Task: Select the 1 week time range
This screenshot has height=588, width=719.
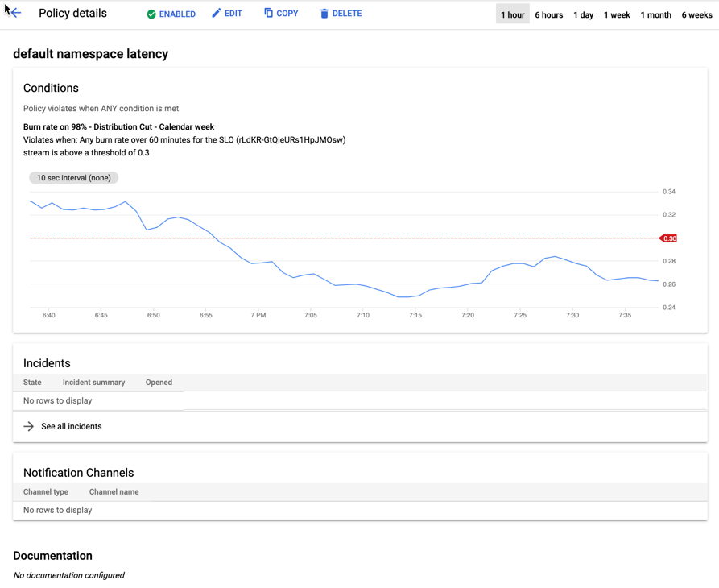Action: click(x=617, y=14)
